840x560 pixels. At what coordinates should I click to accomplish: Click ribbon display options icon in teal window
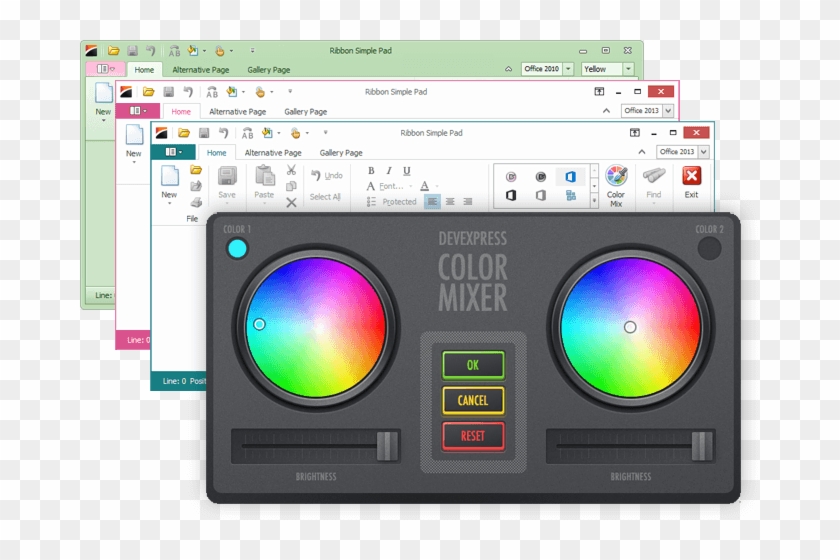click(x=634, y=132)
